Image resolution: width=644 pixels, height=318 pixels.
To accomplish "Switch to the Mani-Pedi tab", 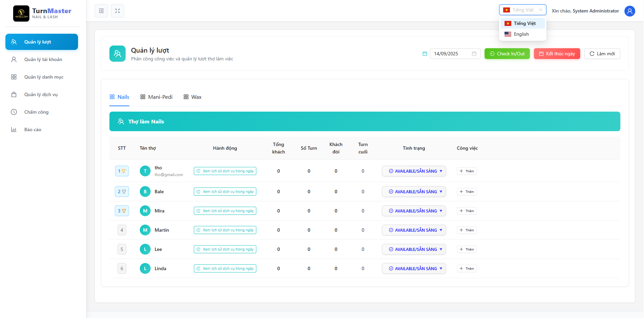I will [x=156, y=97].
